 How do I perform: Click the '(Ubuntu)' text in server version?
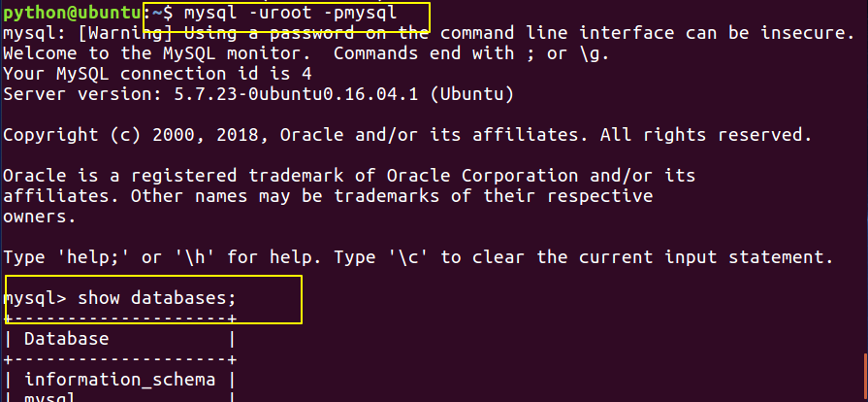(472, 94)
